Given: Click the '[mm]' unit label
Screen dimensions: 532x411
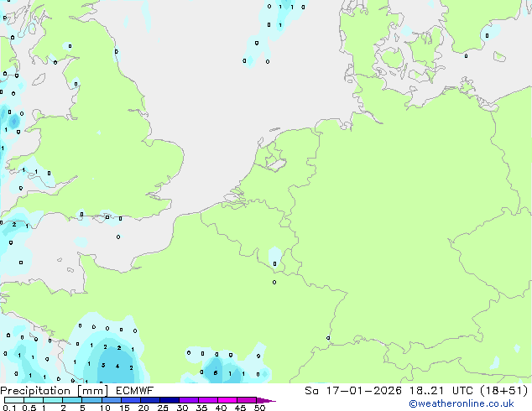Looking at the screenshot, I should coord(92,391).
